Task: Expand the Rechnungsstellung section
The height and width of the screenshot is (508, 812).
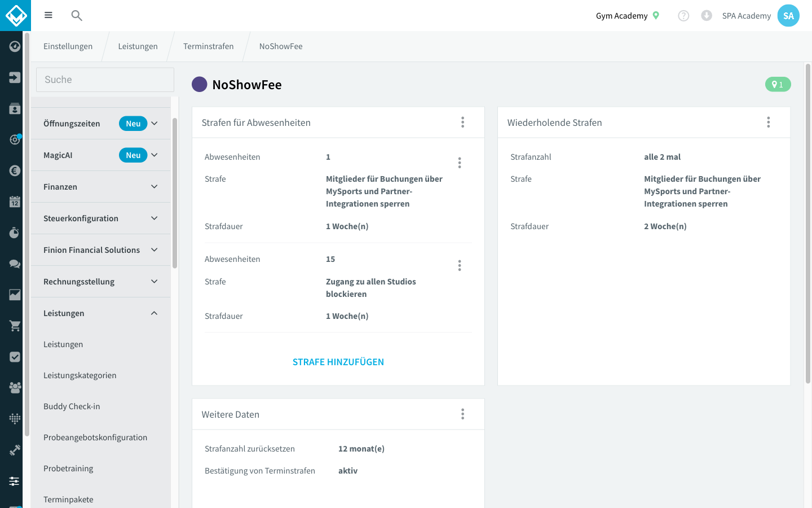Action: (x=100, y=282)
